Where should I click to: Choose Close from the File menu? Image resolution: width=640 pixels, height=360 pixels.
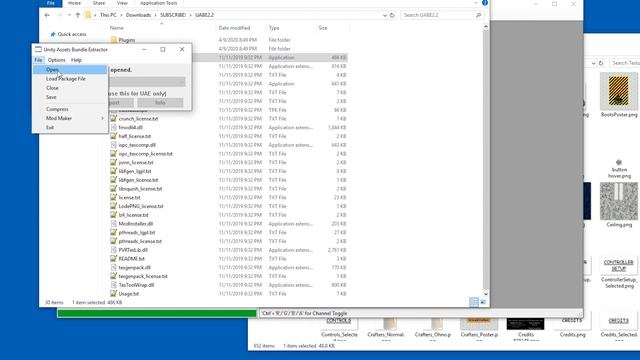tap(70, 88)
